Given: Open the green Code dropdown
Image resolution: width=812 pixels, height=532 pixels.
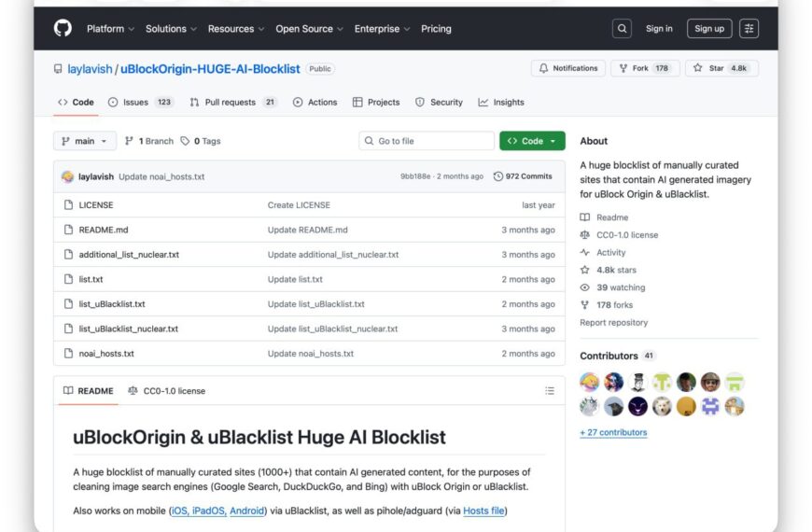Looking at the screenshot, I should [532, 141].
